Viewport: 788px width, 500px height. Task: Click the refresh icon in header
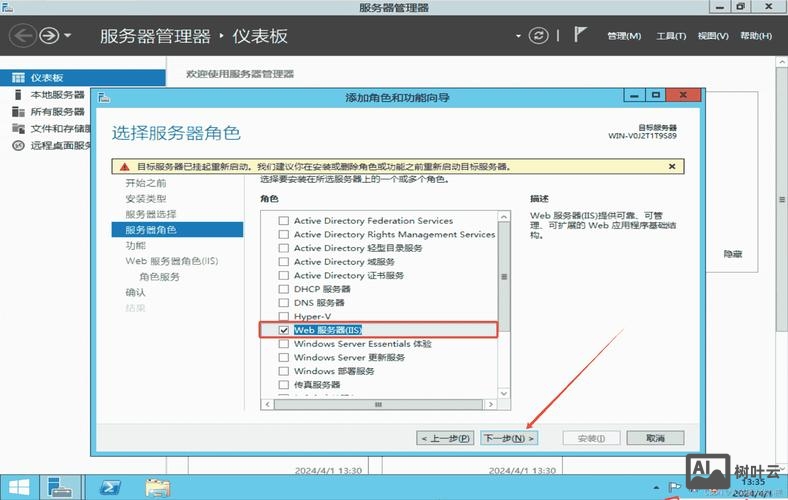pyautogui.click(x=539, y=36)
